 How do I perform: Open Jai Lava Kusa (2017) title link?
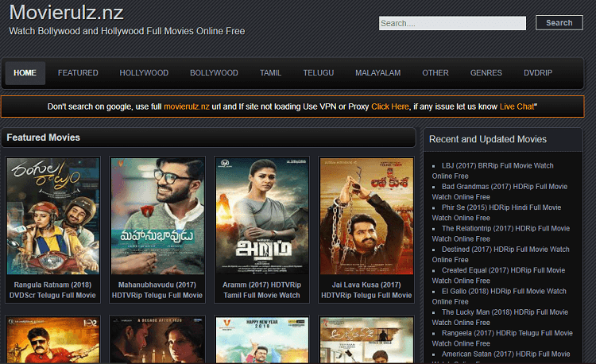(x=366, y=290)
